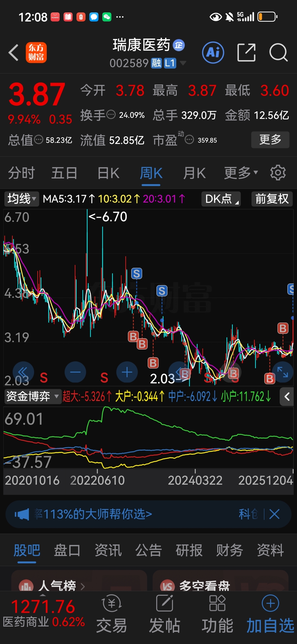Tap the 东方财富 logo
297x644 pixels.
(x=36, y=52)
